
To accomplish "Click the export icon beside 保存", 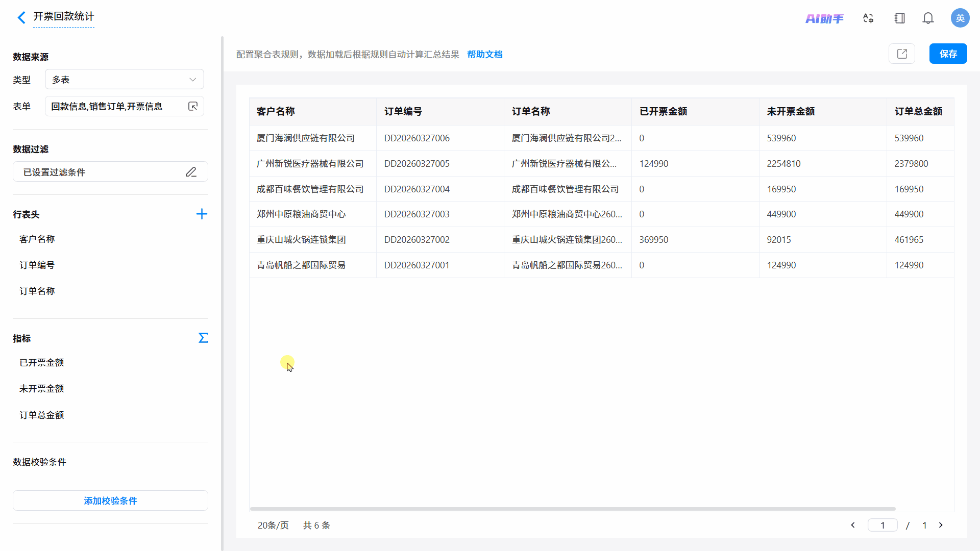I will 902,54.
